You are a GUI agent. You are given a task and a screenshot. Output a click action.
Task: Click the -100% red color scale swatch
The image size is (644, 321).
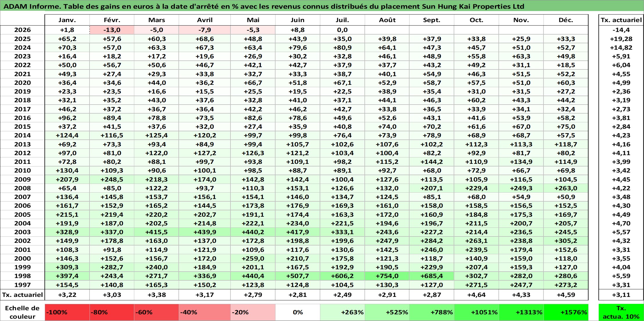point(67,312)
